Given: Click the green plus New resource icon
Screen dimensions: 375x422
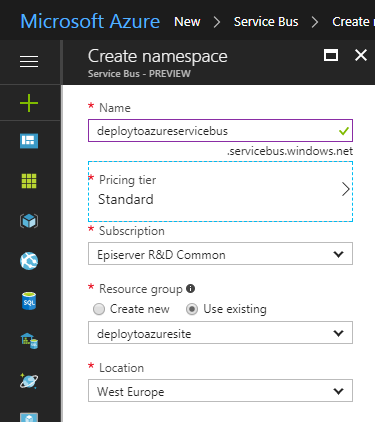Looking at the screenshot, I should 29,103.
